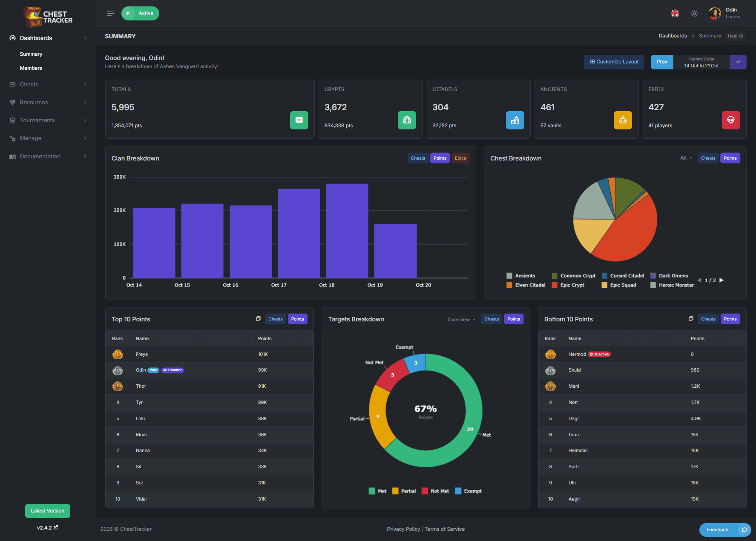Click the Crypts card icon
Screen dimensions: 756x541
tap(407, 120)
